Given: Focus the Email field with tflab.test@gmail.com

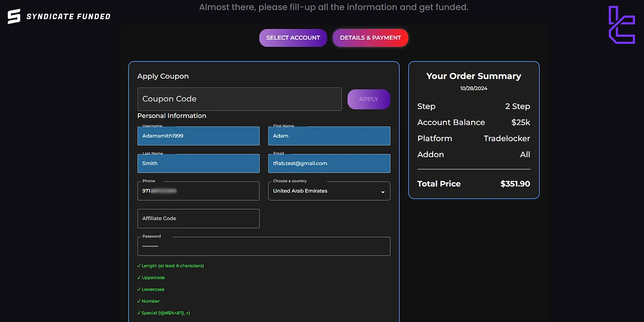Looking at the screenshot, I should pos(329,164).
